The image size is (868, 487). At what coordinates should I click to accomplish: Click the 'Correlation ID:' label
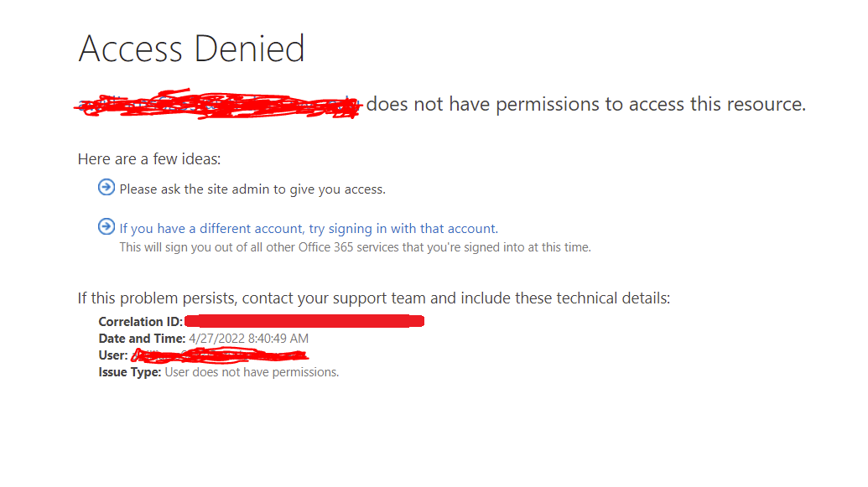(141, 322)
